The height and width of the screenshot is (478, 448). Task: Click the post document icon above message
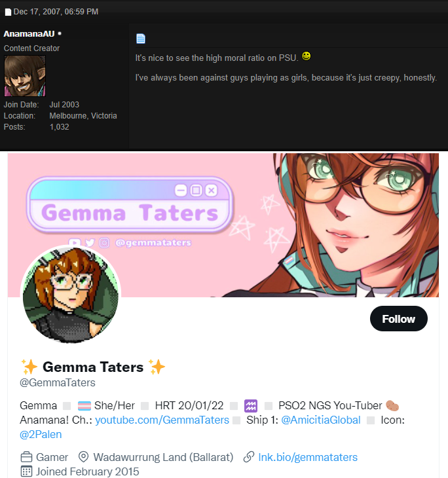[x=141, y=39]
